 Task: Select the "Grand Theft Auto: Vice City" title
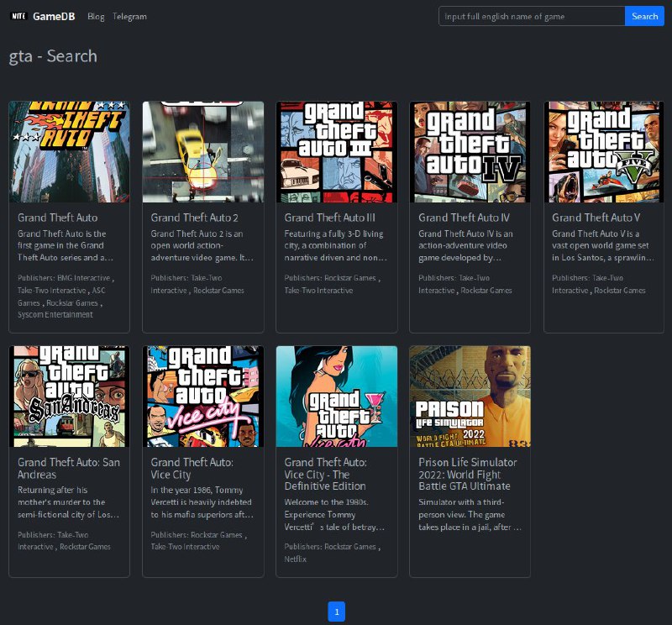click(x=192, y=468)
